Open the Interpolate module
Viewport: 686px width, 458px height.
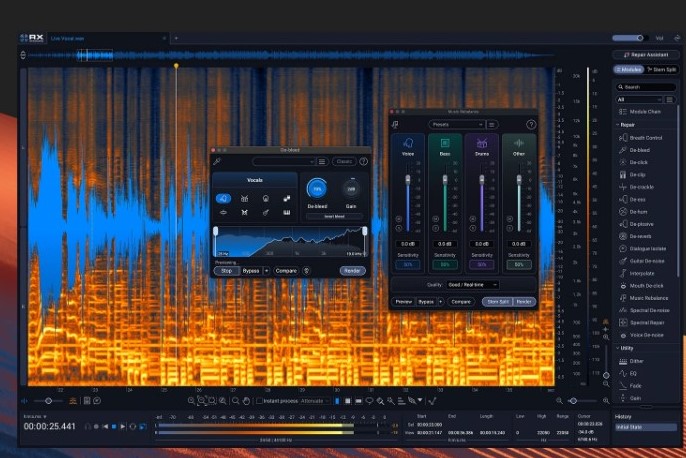[641, 273]
